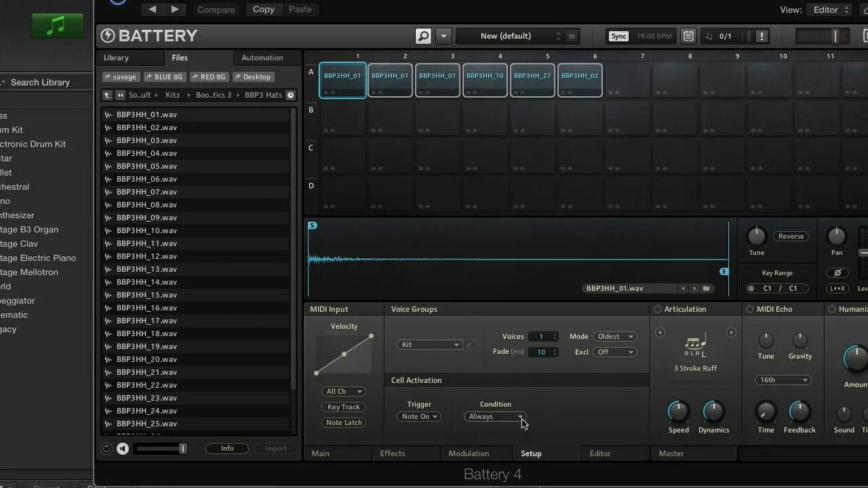The width and height of the screenshot is (868, 488).
Task: Jump to the Desktop shortcut
Action: tap(253, 77)
